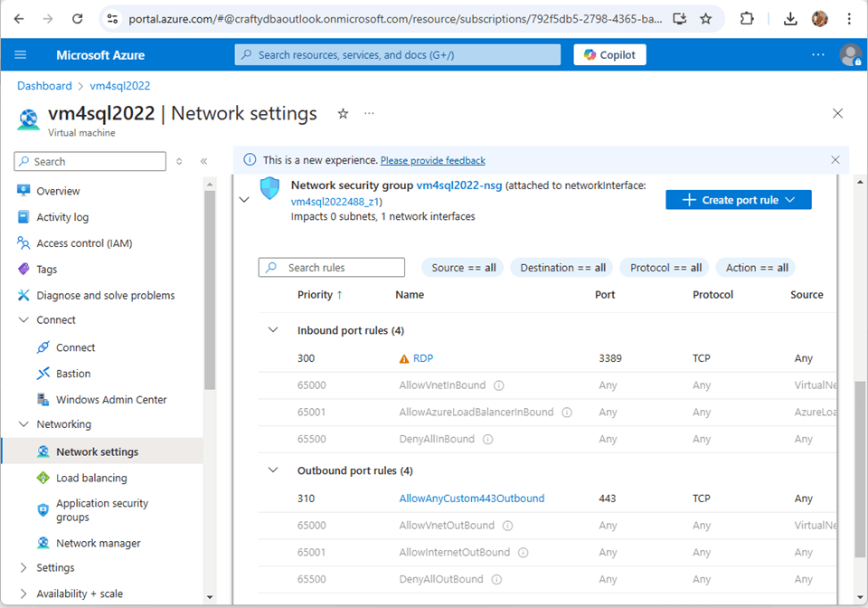Click the Copilot button in header
The height and width of the screenshot is (608, 868).
pos(610,55)
